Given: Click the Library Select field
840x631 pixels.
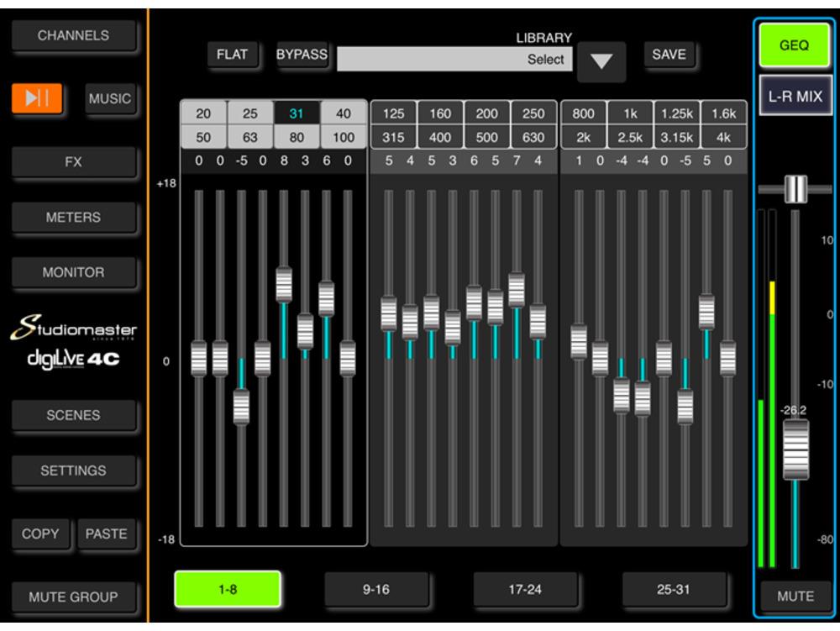Looking at the screenshot, I should coord(454,59).
